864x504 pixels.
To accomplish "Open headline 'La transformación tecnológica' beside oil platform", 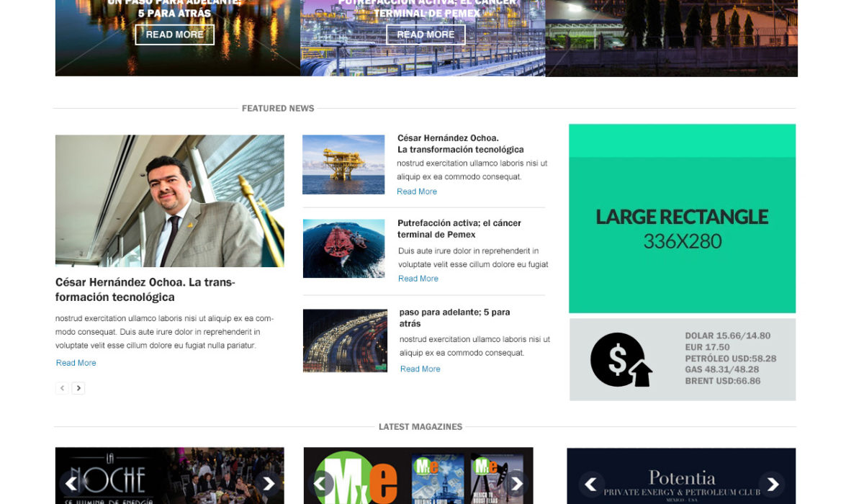I will 461,144.
